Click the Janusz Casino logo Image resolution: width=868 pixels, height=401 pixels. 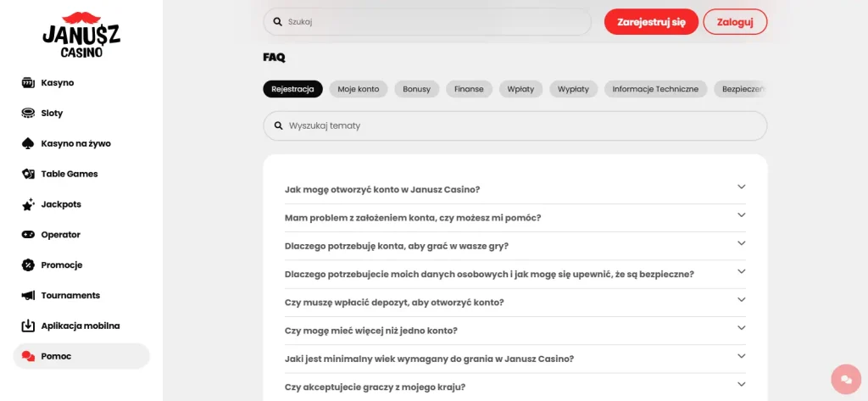[81, 36]
